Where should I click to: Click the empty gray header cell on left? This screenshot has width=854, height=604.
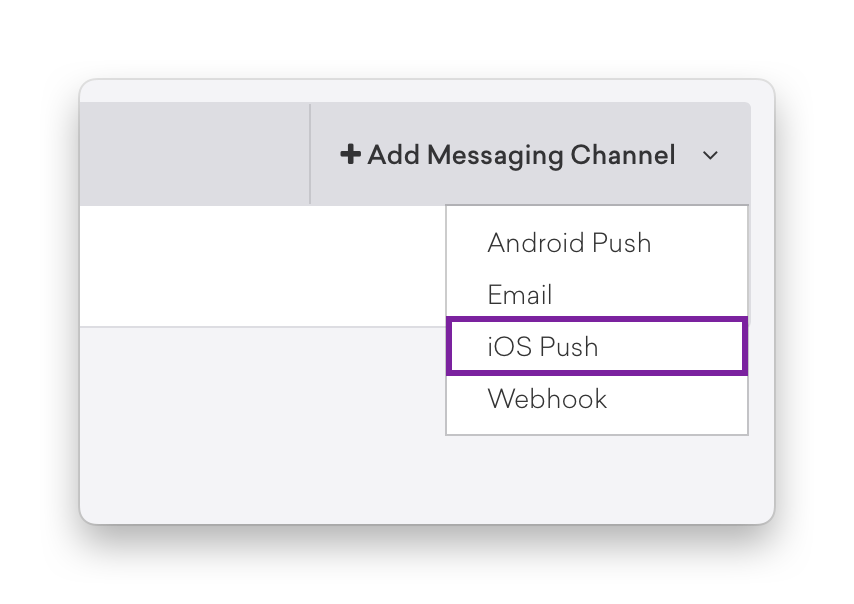click(x=194, y=154)
